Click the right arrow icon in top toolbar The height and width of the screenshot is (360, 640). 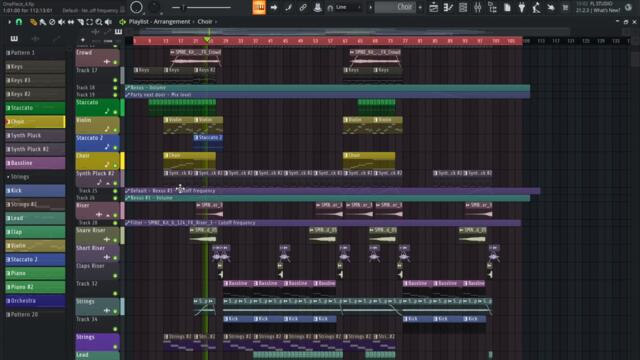point(274,7)
